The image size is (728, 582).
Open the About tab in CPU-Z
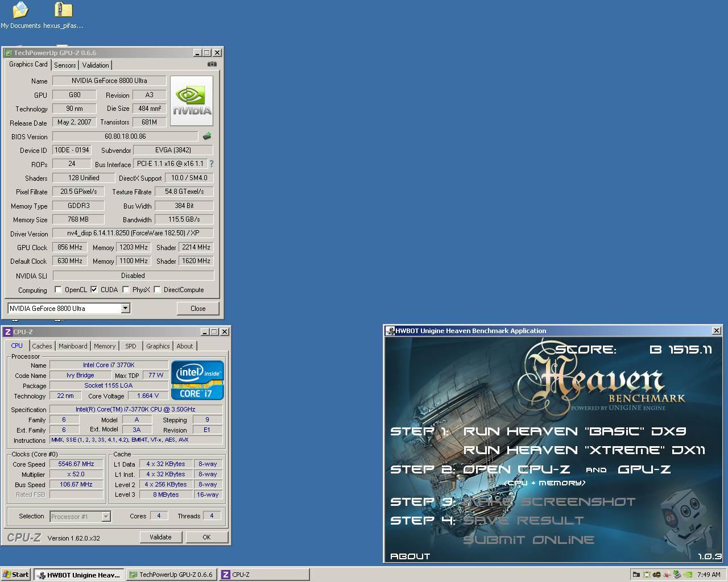(185, 346)
